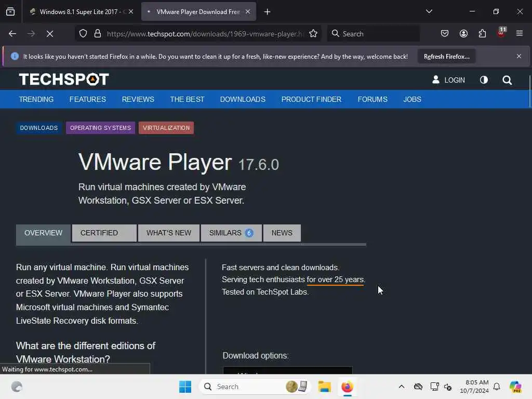View site security lock info

pyautogui.click(x=98, y=34)
